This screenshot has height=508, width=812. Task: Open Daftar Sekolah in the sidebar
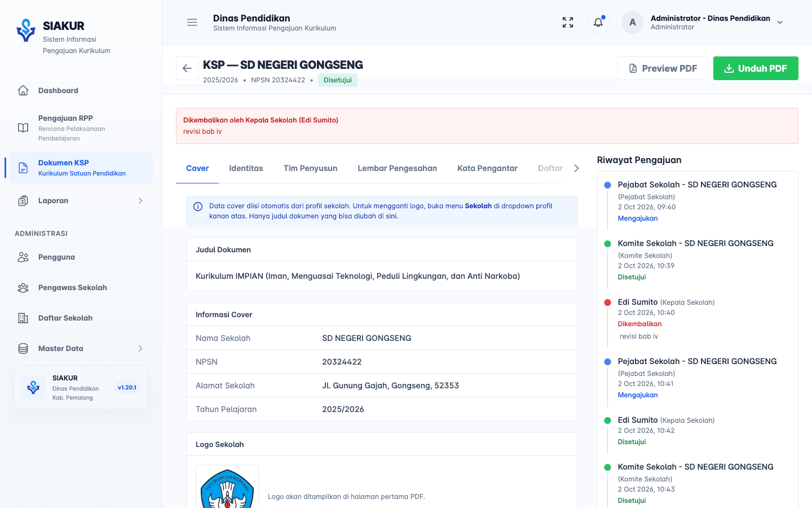click(x=81, y=318)
